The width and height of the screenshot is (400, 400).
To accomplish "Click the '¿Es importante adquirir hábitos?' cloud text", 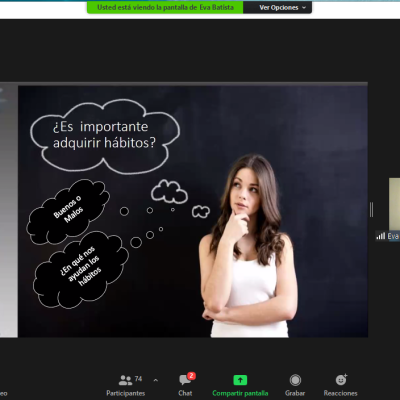I will (104, 135).
